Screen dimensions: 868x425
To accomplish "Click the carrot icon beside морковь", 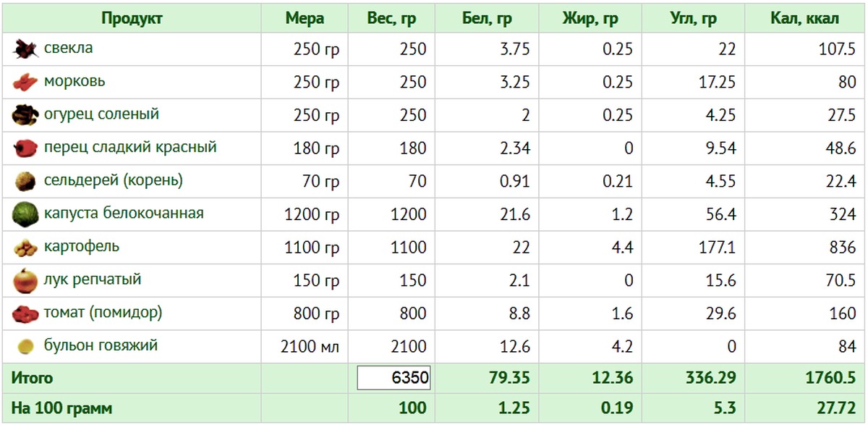I will [x=25, y=83].
